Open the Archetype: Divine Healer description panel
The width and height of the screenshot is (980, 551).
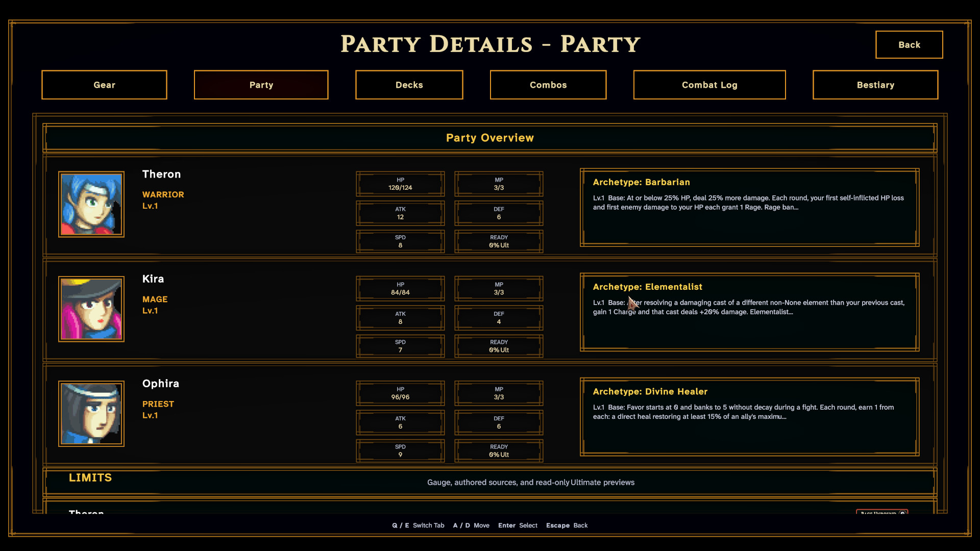(749, 417)
